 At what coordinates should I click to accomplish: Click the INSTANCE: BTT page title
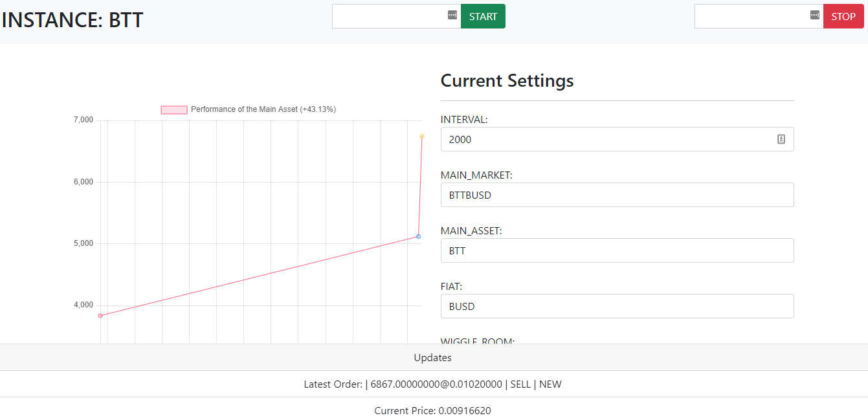tap(72, 19)
